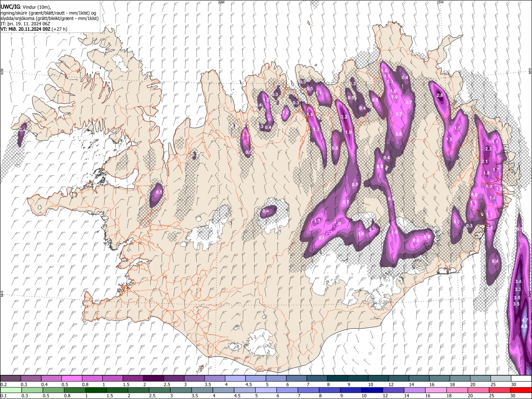Image resolution: width=532 pixels, height=399 pixels.
Task: Click the lavender 4–4.5 swatch in top legend row
Action: pyautogui.click(x=235, y=379)
